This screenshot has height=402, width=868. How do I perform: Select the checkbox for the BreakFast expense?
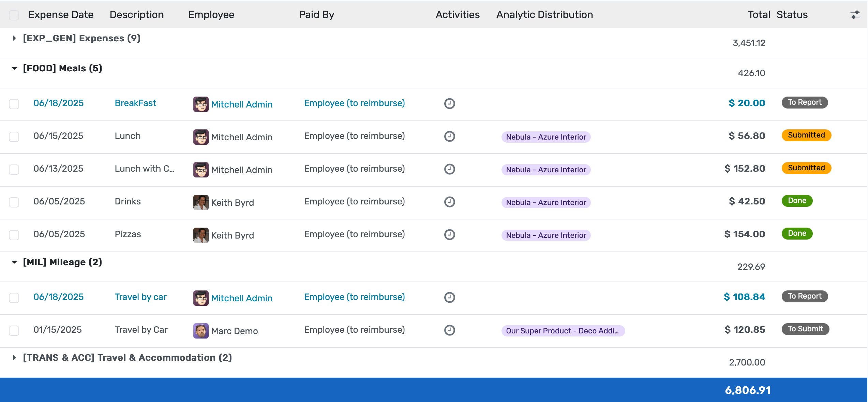(14, 104)
